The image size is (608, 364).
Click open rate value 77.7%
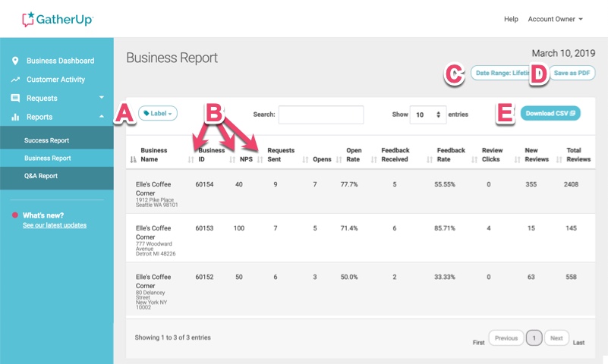(349, 184)
